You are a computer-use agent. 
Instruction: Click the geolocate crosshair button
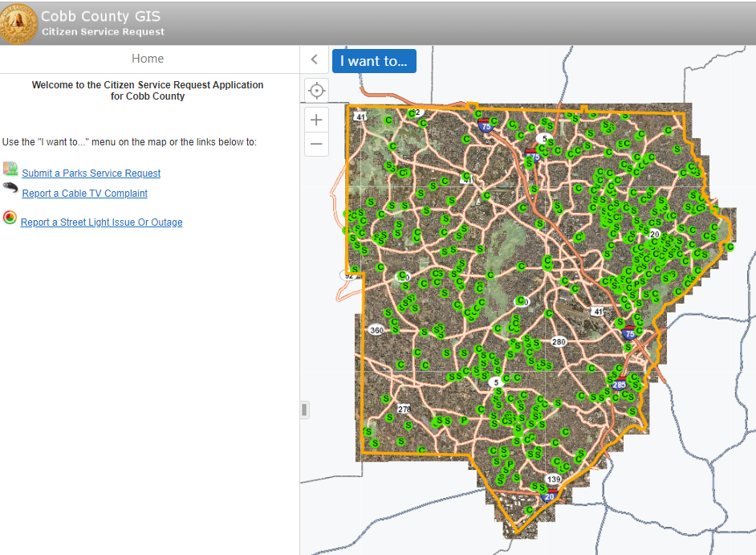point(316,90)
